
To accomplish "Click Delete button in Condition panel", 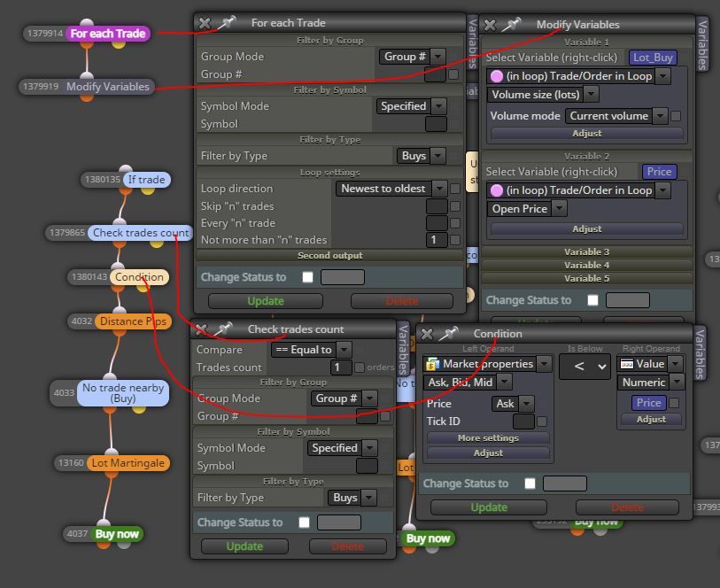I will [627, 507].
